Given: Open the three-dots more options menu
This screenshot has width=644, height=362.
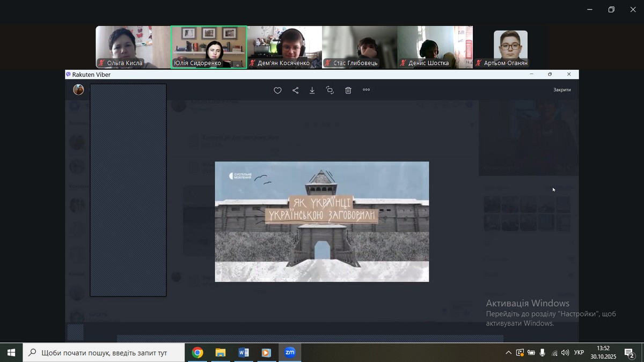Looking at the screenshot, I should pyautogui.click(x=366, y=90).
